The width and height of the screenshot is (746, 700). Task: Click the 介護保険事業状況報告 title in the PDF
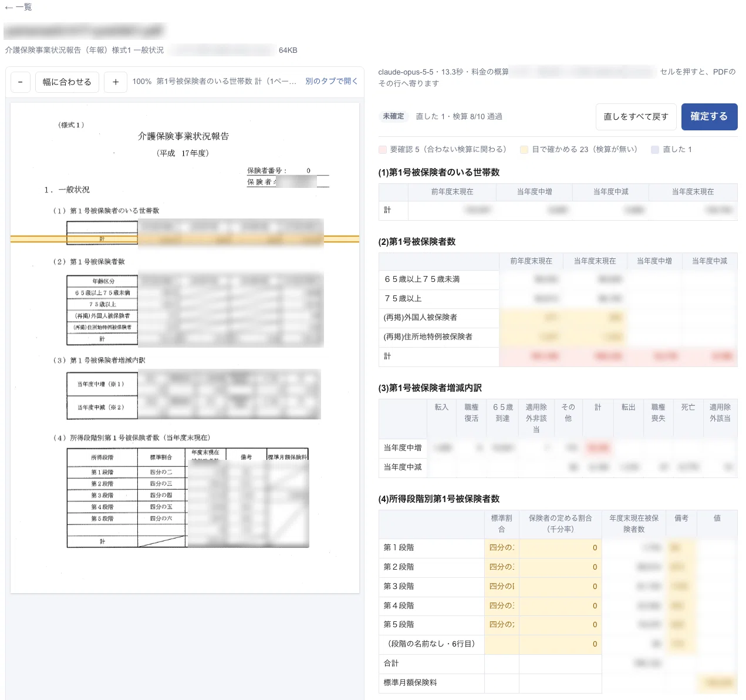click(183, 136)
